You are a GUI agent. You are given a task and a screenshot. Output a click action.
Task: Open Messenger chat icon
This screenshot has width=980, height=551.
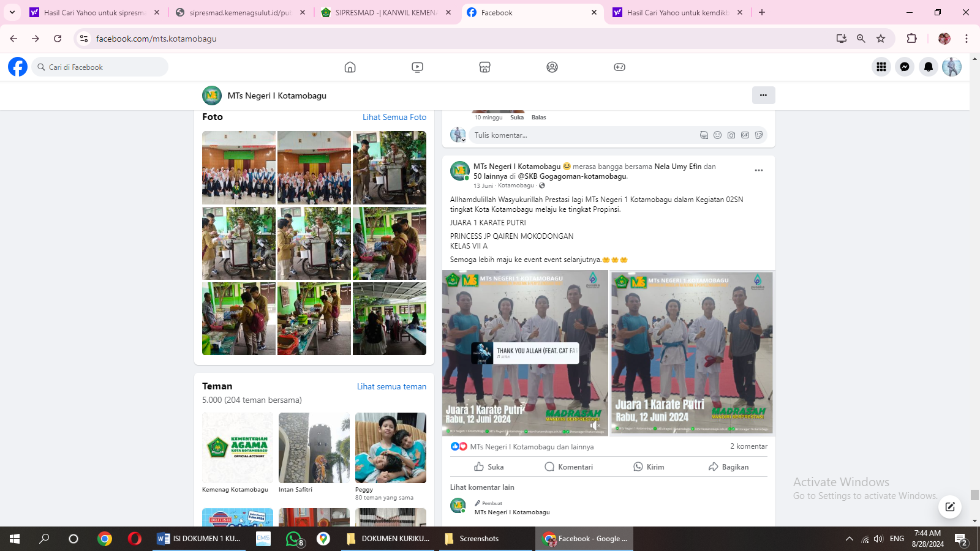(x=905, y=67)
